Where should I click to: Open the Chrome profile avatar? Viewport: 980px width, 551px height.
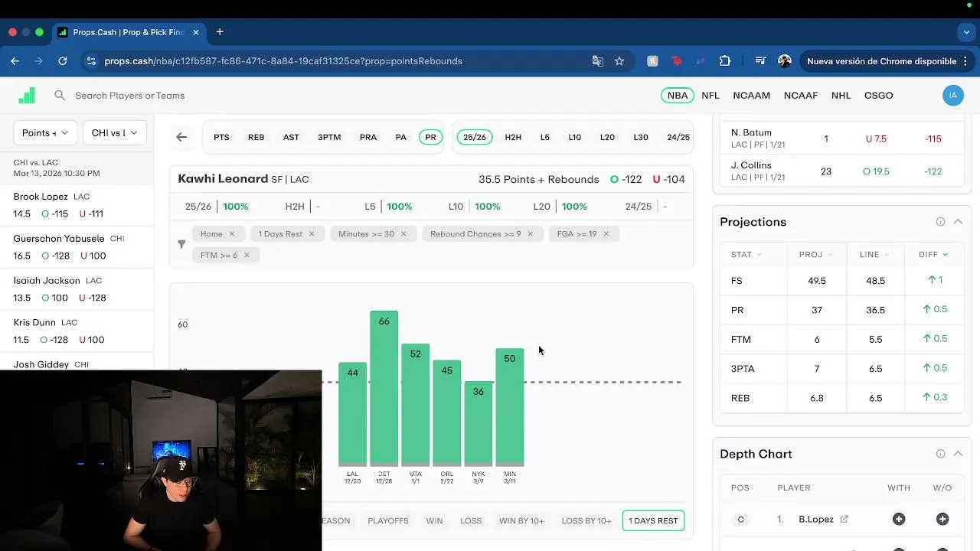click(785, 61)
